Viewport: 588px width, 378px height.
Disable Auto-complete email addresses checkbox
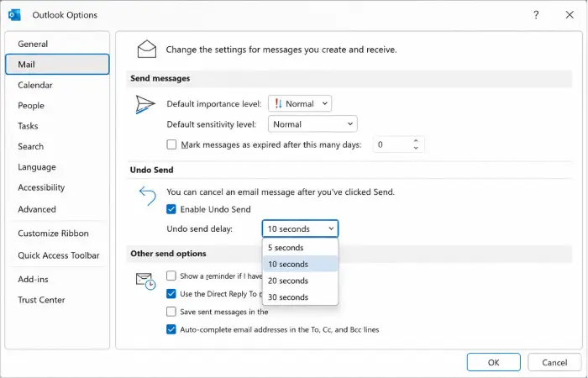(171, 329)
